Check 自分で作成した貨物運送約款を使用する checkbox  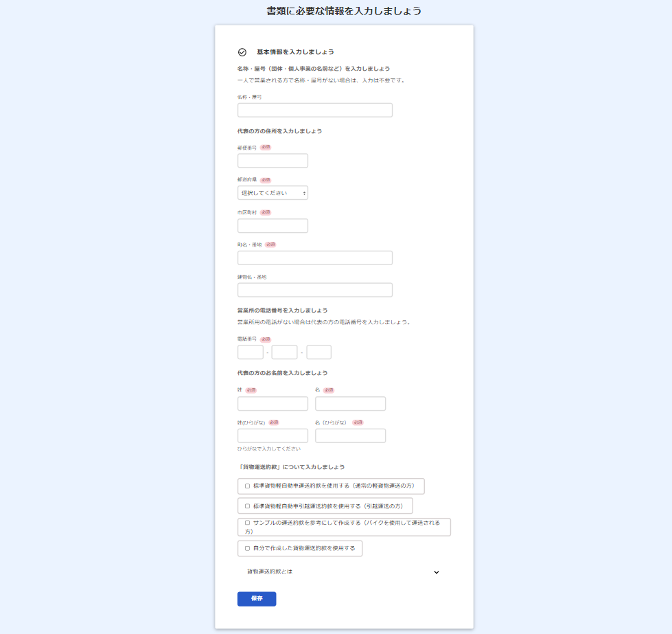point(247,548)
